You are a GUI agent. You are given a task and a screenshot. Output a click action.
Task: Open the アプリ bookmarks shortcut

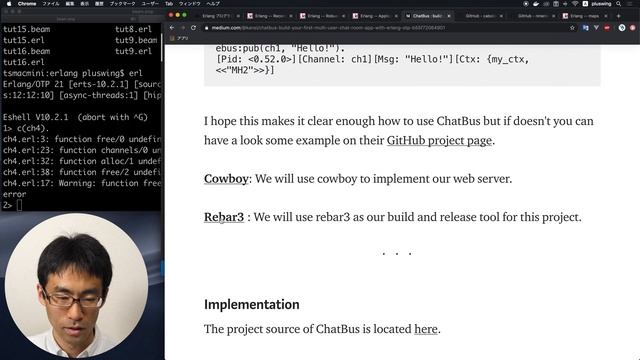pos(179,38)
